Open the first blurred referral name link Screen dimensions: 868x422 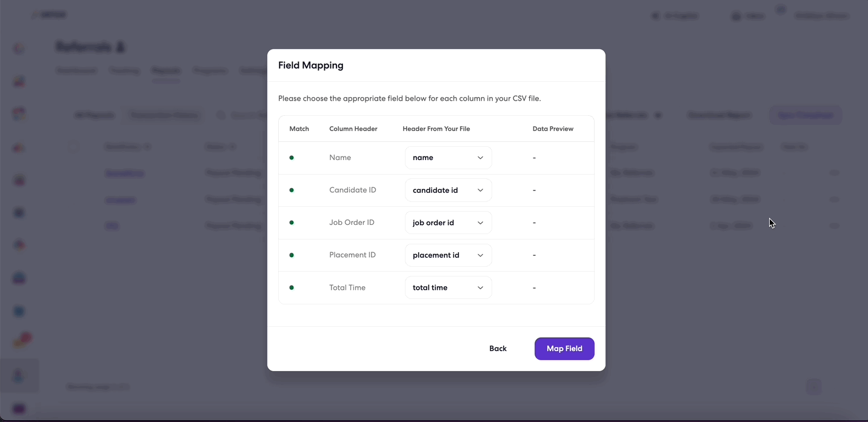(x=124, y=173)
